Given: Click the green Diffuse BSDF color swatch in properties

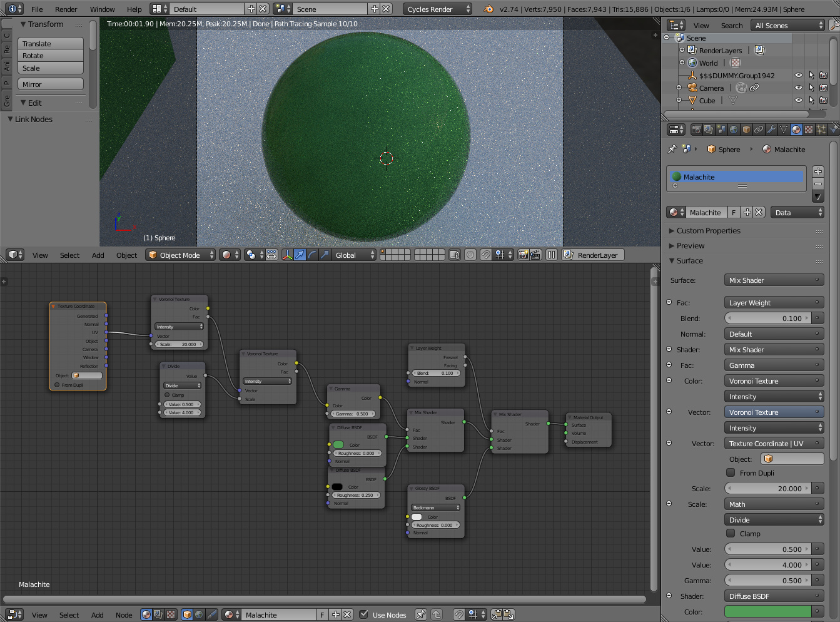Looking at the screenshot, I should click(768, 611).
